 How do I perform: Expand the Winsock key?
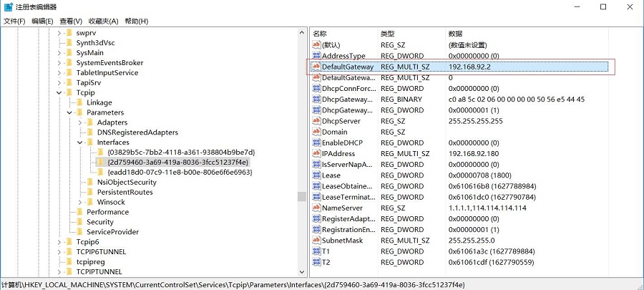click(80, 203)
